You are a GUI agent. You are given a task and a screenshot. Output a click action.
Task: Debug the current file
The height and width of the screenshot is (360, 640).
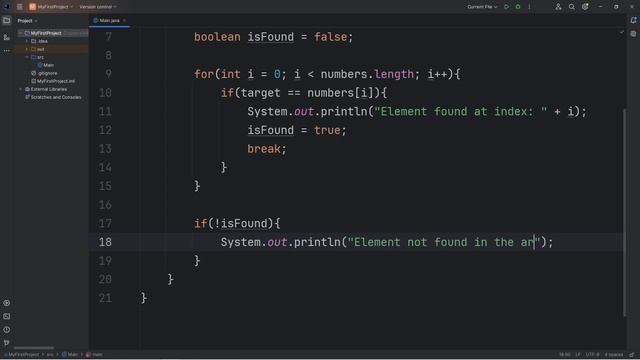(x=518, y=7)
